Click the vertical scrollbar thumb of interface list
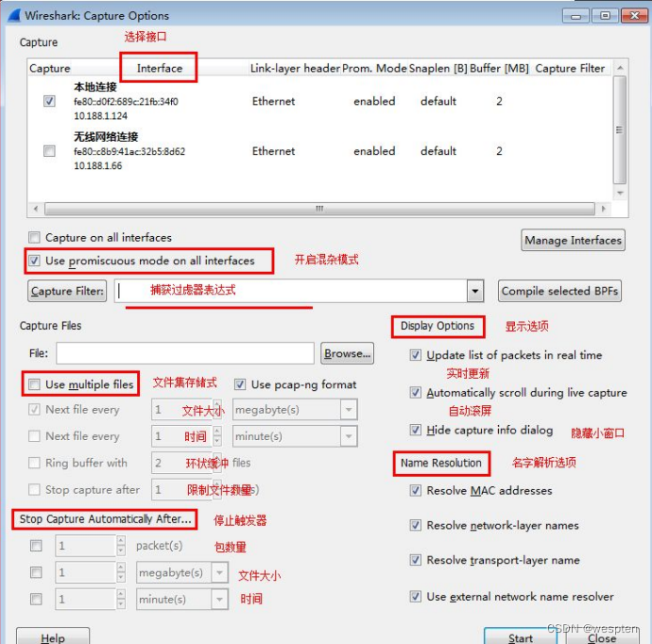 [x=620, y=129]
